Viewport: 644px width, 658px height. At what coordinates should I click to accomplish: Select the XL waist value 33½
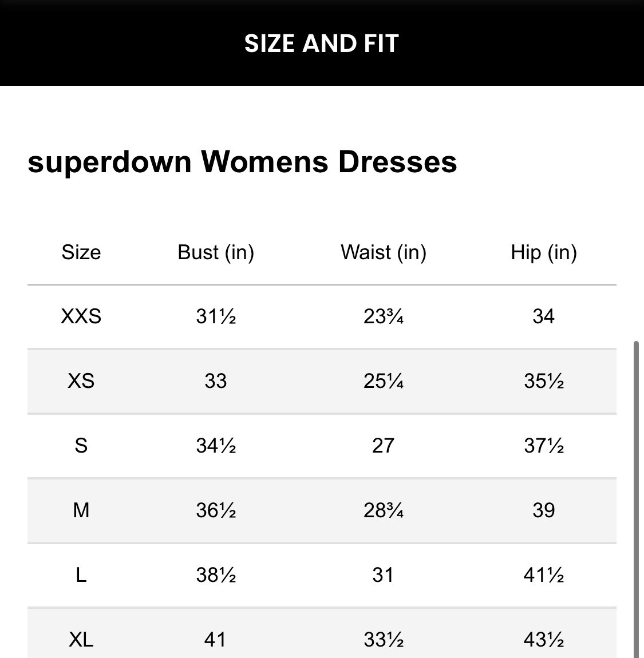pyautogui.click(x=384, y=639)
